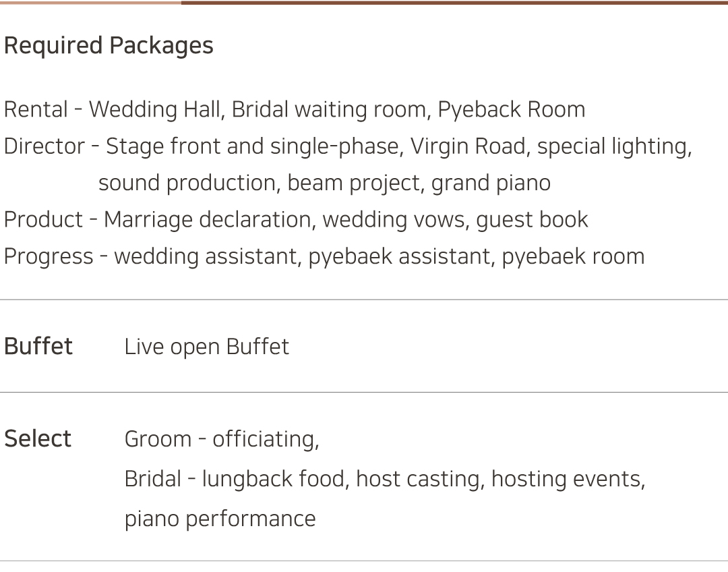Click the grand piano text
This screenshot has width=728, height=572.
click(x=491, y=183)
